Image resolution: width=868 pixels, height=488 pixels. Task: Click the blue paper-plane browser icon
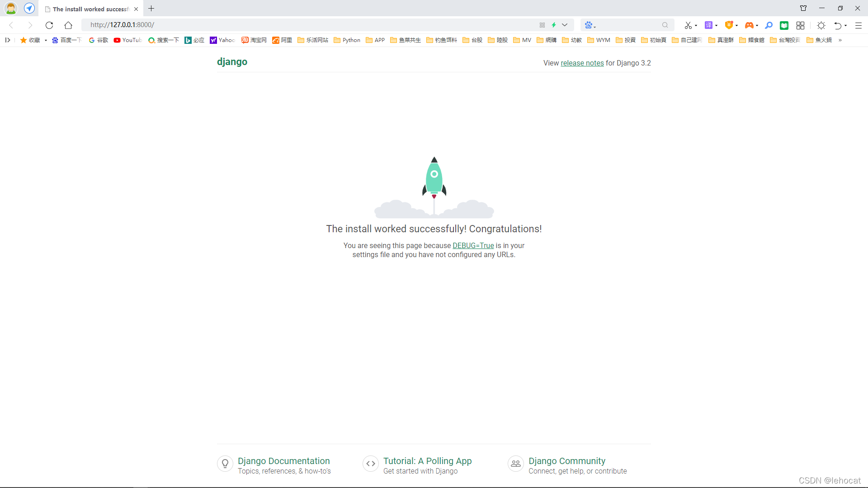pos(29,8)
